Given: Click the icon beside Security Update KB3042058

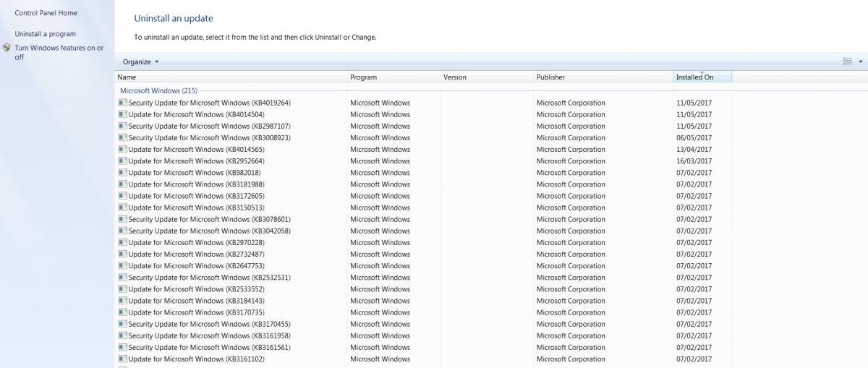Looking at the screenshot, I should (x=122, y=231).
